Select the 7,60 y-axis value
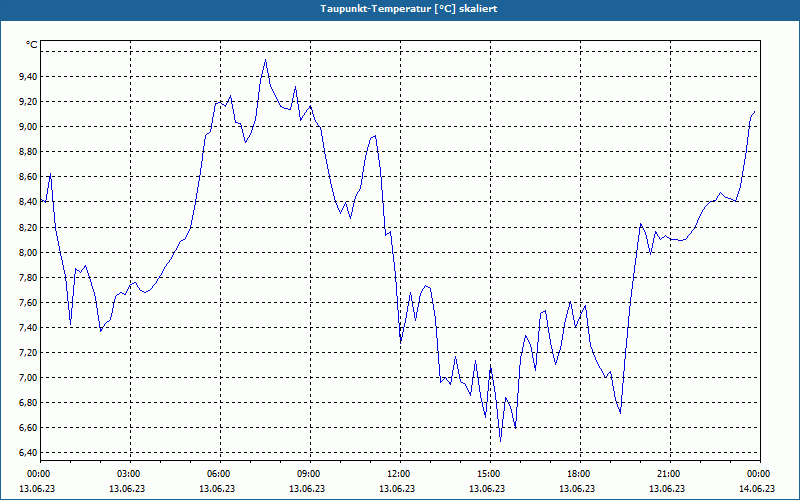Image resolution: width=800 pixels, height=500 pixels. click(x=28, y=302)
